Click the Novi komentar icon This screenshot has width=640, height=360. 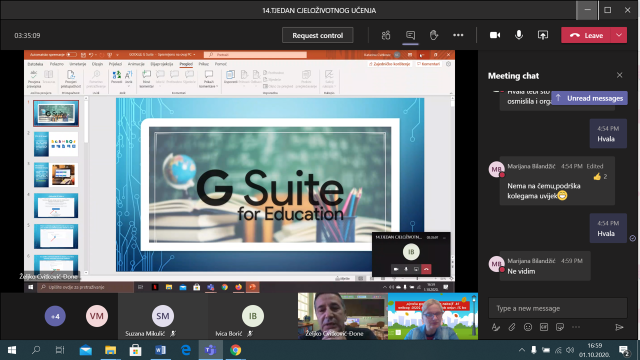click(x=147, y=78)
